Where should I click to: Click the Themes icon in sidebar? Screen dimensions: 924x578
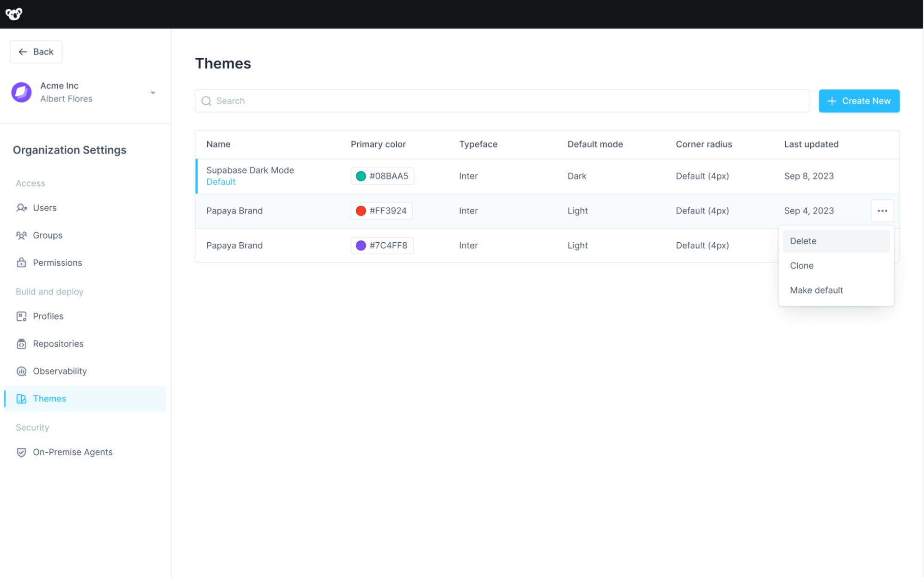[x=21, y=398]
